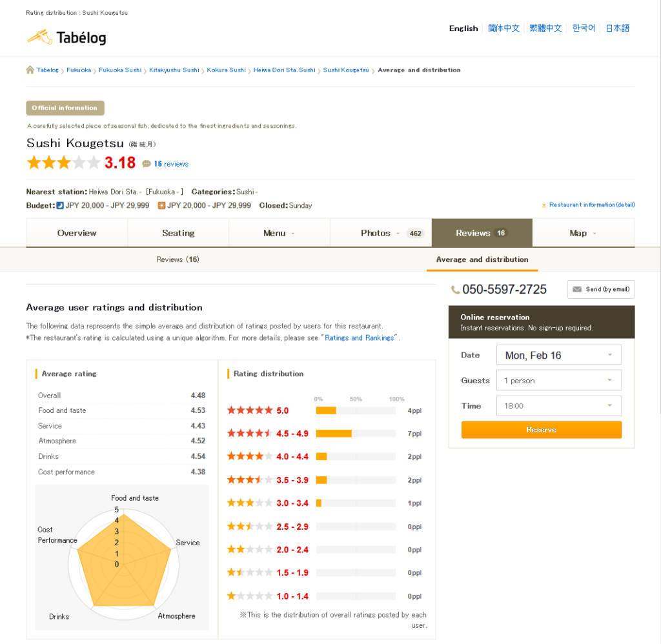
Task: Open the reservation Date dropdown
Action: [558, 355]
